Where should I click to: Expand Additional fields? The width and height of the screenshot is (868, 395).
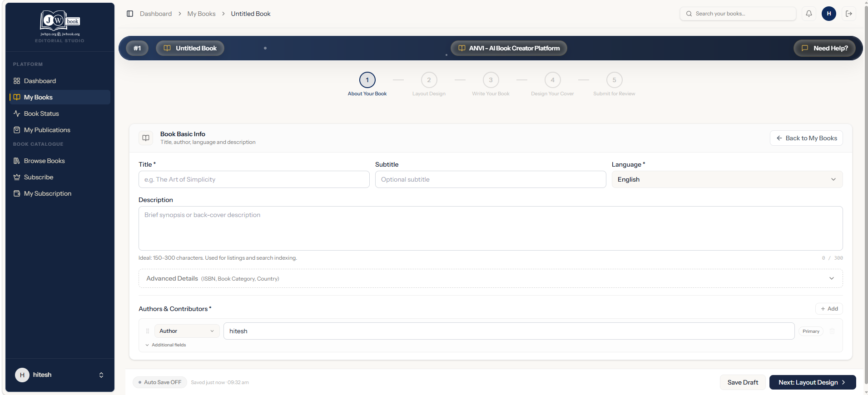click(166, 345)
